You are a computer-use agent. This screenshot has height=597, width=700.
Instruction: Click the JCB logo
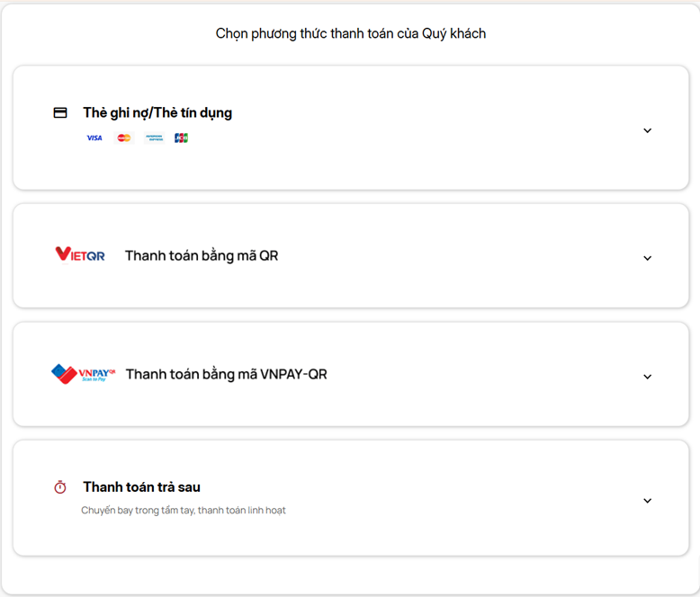[x=181, y=138]
